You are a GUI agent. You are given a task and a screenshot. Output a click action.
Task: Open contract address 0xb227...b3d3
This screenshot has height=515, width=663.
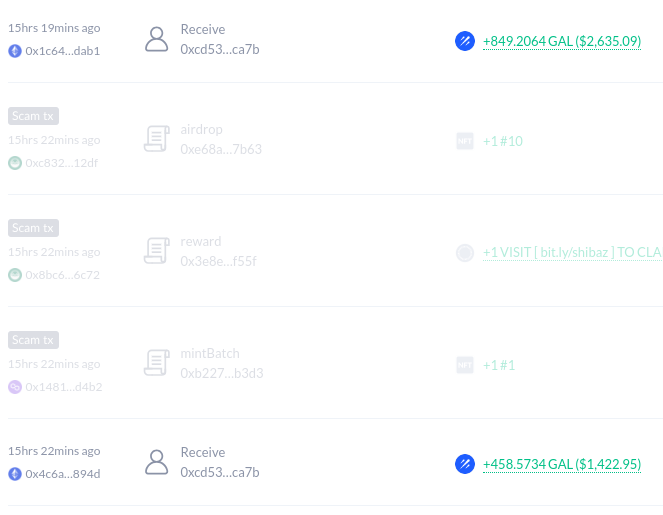222,373
